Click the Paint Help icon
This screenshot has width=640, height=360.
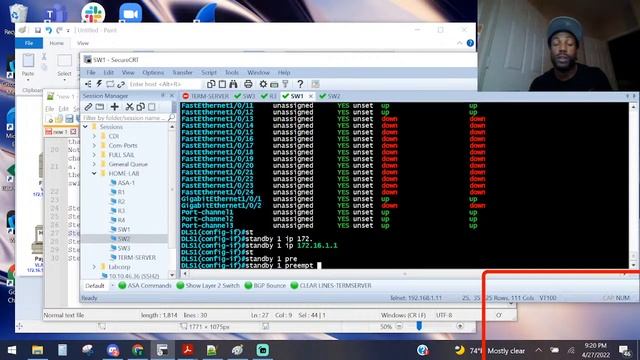(x=470, y=43)
